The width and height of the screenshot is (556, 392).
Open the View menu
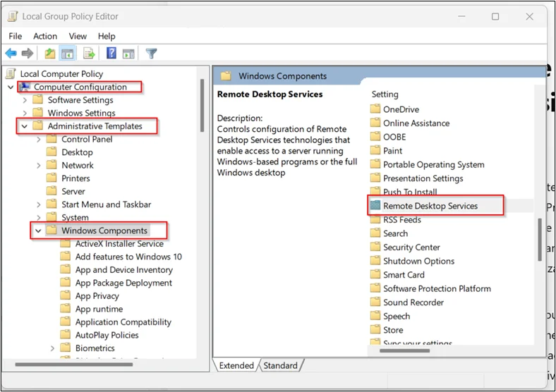[78, 36]
